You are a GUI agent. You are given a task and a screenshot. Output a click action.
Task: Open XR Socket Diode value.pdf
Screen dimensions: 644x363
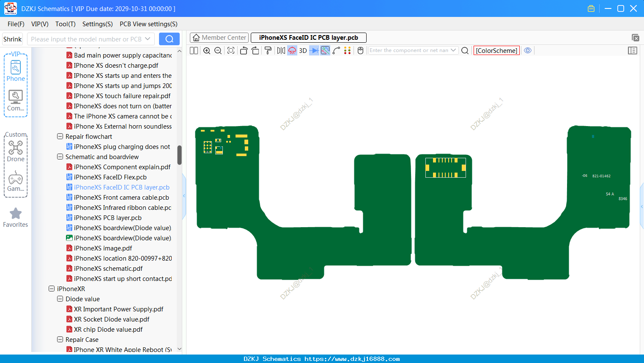coord(112,319)
